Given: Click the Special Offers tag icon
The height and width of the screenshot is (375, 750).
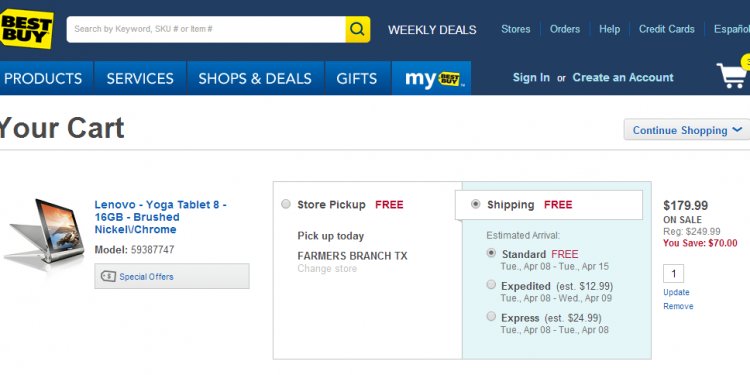Looking at the screenshot, I should click(109, 276).
